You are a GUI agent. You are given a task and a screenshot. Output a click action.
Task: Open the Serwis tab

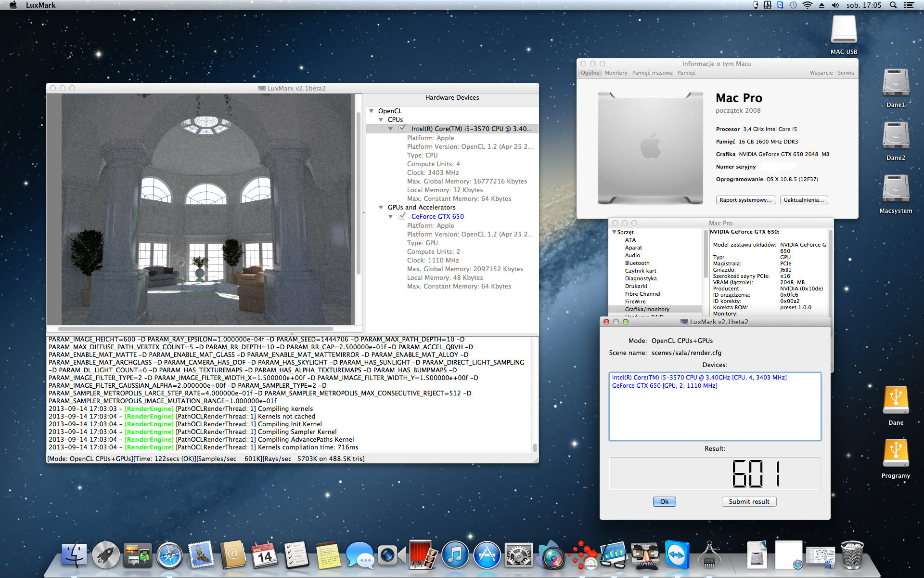tap(846, 73)
